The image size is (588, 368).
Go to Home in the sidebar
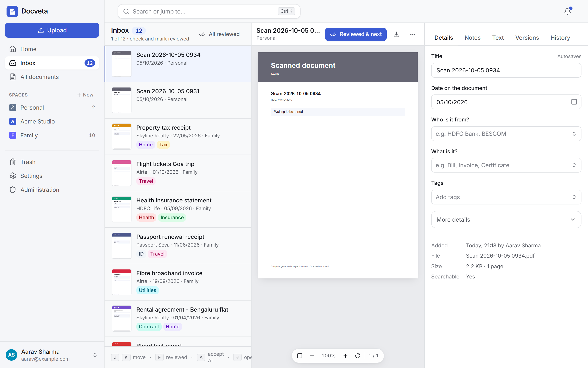point(52,49)
